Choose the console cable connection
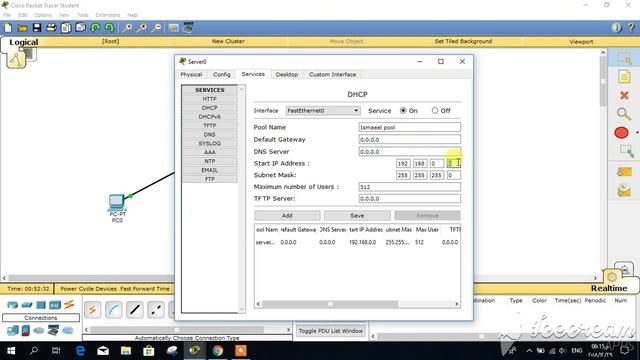640x360 pixels. [x=113, y=310]
